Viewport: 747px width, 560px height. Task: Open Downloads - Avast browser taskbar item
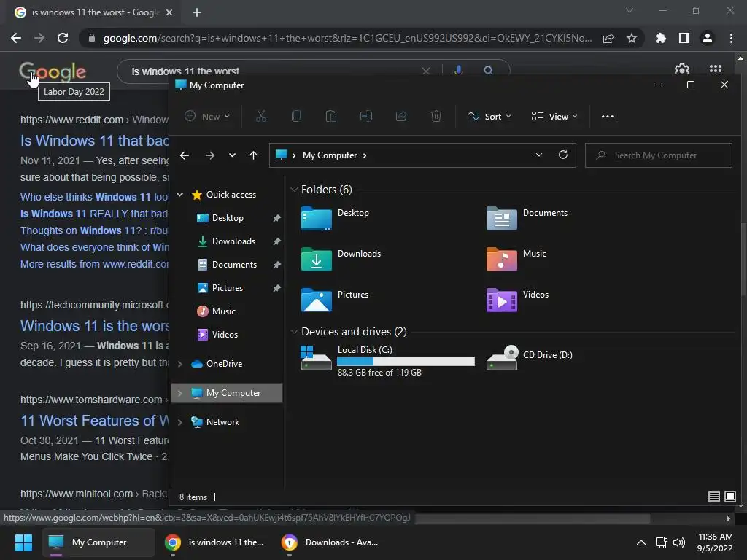[330, 542]
